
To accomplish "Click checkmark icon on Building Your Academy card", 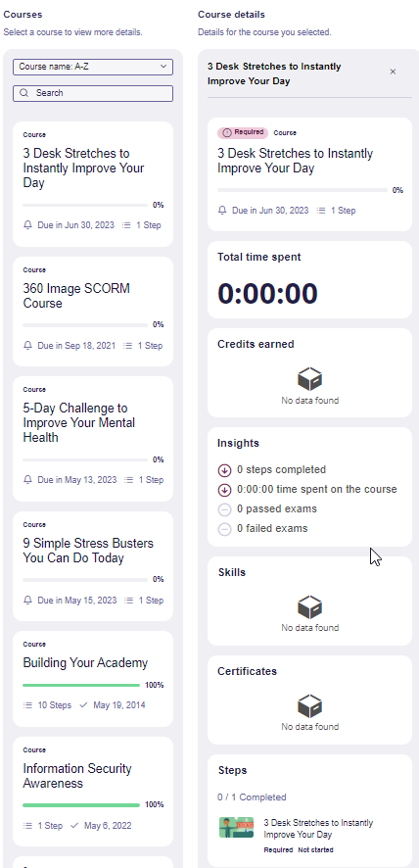I will (x=83, y=705).
